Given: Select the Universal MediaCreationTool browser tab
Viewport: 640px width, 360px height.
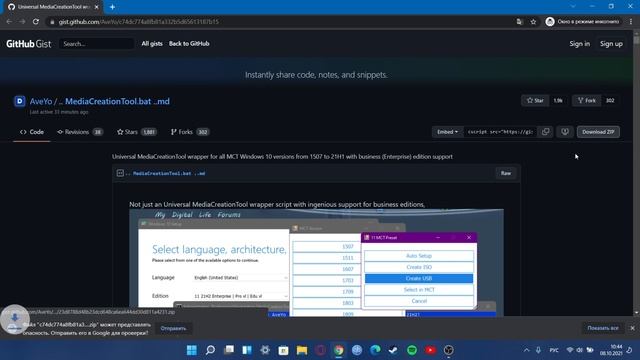Looking at the screenshot, I should coord(53,7).
